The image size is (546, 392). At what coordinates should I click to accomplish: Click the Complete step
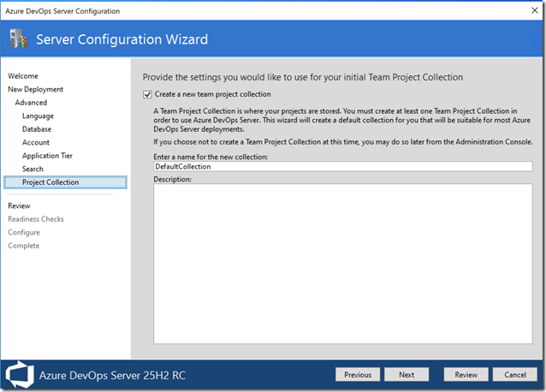(x=24, y=246)
